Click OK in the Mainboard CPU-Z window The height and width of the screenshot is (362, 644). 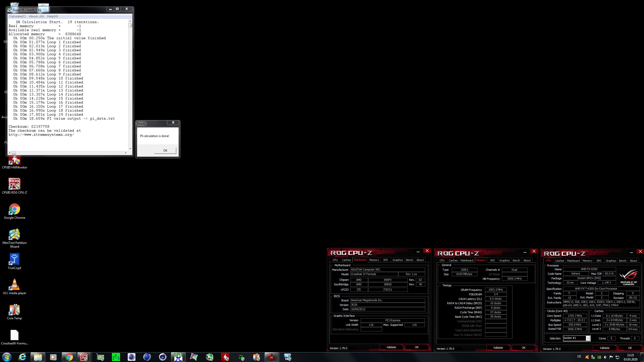417,347
